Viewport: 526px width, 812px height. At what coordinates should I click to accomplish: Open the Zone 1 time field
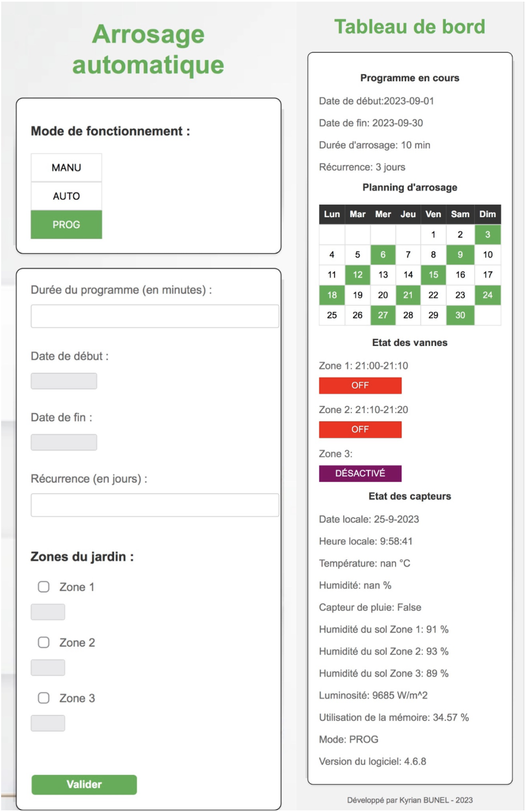pos(48,612)
